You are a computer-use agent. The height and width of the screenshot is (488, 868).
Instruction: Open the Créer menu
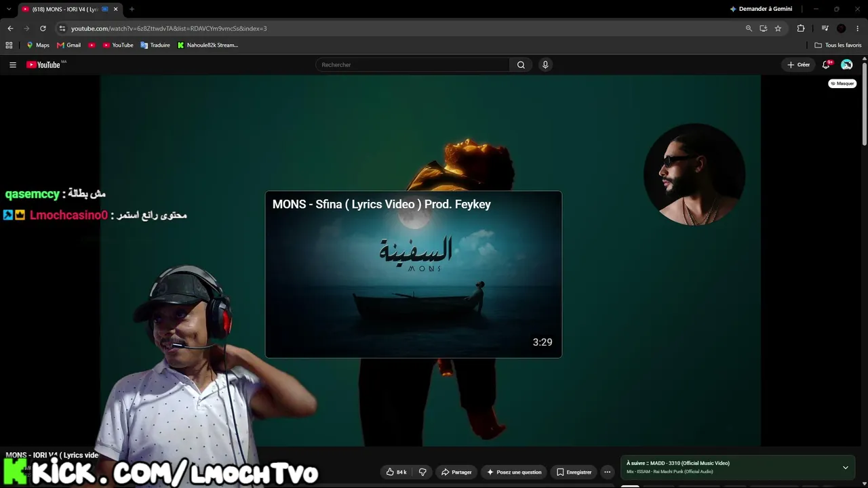point(799,65)
